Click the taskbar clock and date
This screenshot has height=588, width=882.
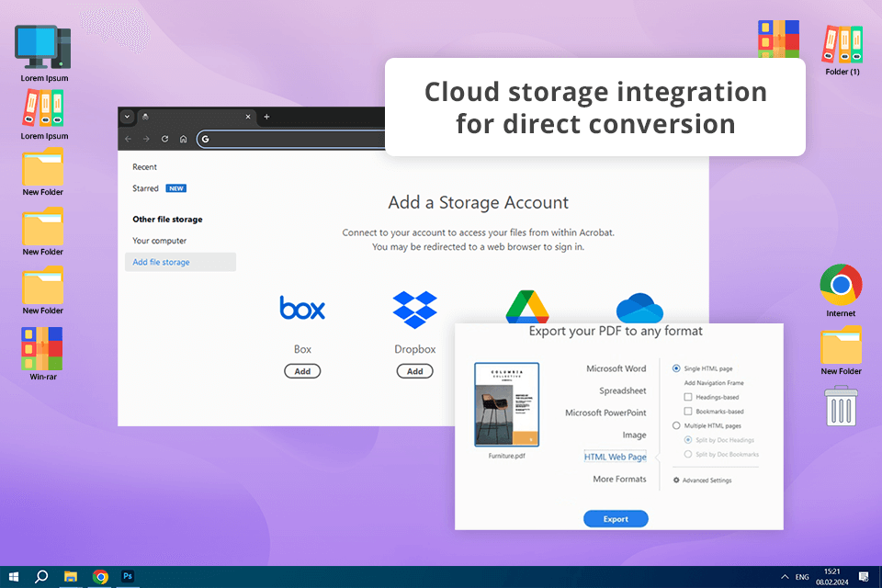coord(832,577)
